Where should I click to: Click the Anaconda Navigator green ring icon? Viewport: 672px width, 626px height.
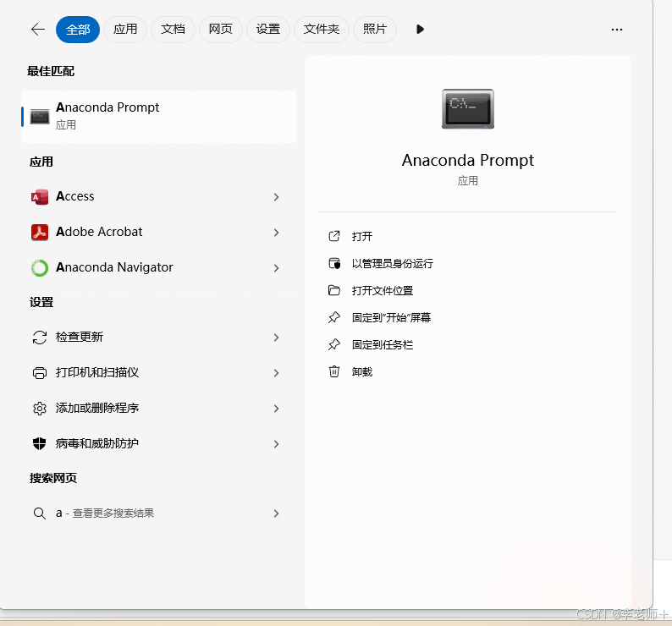[40, 268]
